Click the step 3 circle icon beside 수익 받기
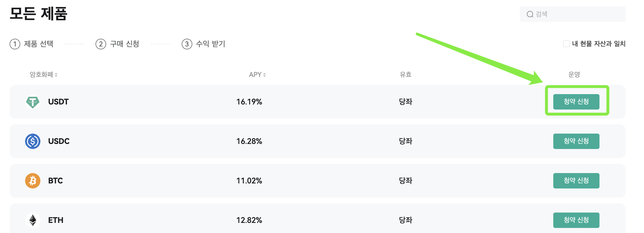This screenshot has height=233, width=644. [187, 44]
